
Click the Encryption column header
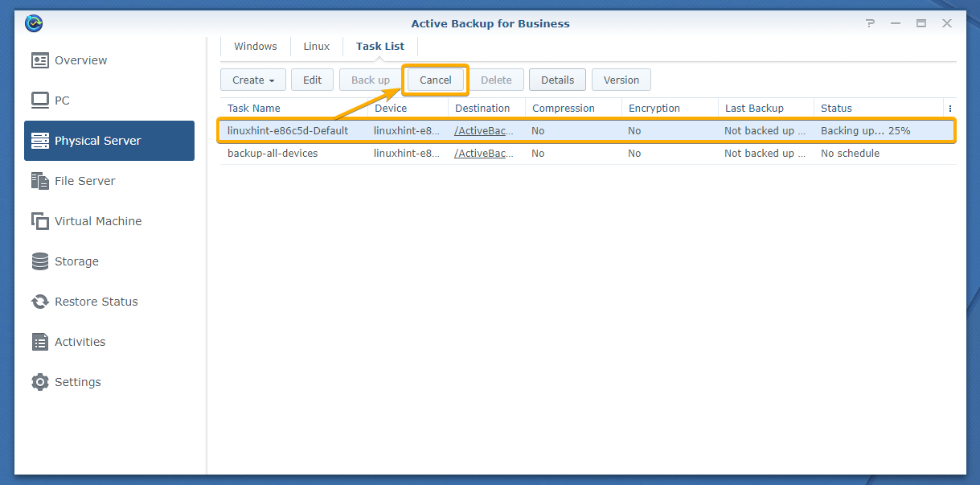click(x=670, y=109)
